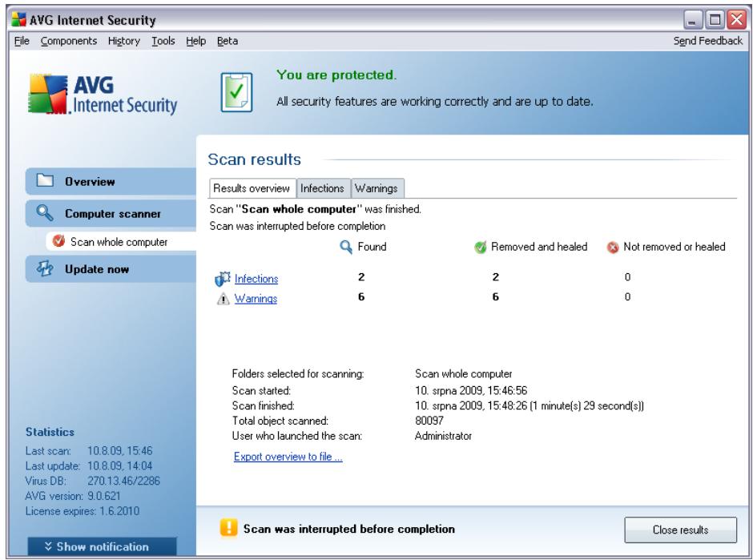Click the Virus DB value 270.13.46/2286
The image size is (753, 560).
pyautogui.click(x=123, y=481)
